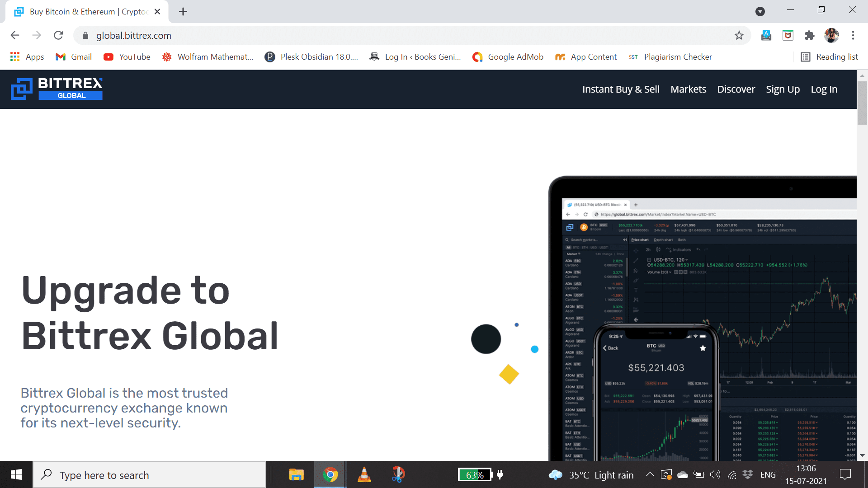868x488 pixels.
Task: Close the Buy Bitcoin & Ethereum tab
Action: [x=157, y=12]
